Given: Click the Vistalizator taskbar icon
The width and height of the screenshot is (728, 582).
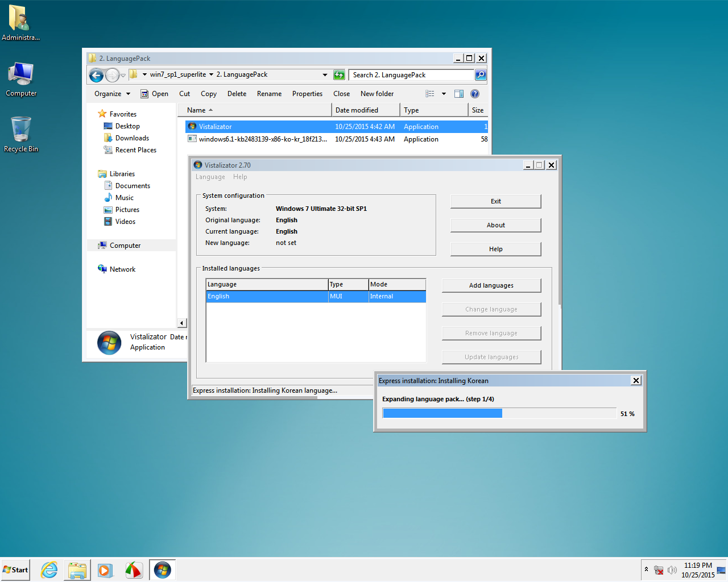Looking at the screenshot, I should click(162, 570).
